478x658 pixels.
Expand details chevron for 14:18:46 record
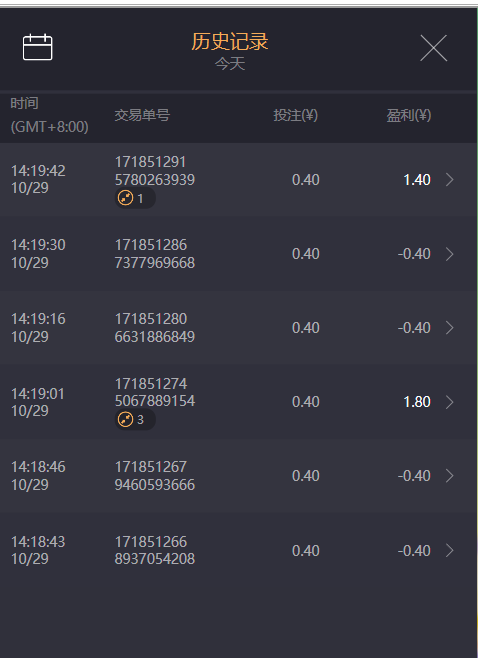449,475
